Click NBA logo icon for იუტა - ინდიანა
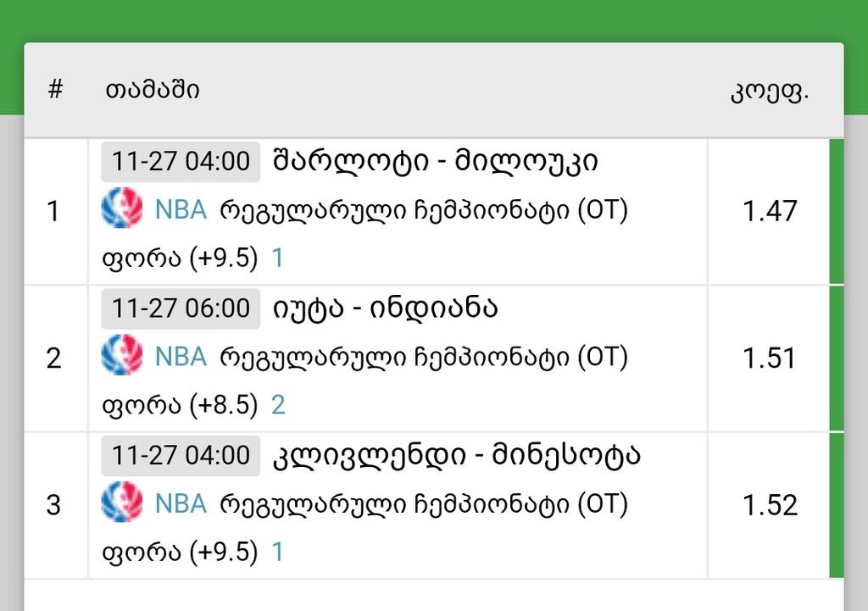This screenshot has height=611, width=868. (121, 357)
